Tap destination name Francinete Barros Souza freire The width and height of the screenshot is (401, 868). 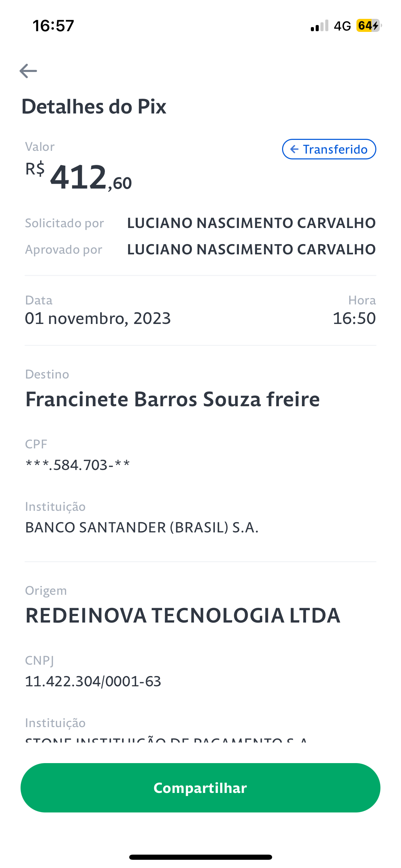point(173,399)
